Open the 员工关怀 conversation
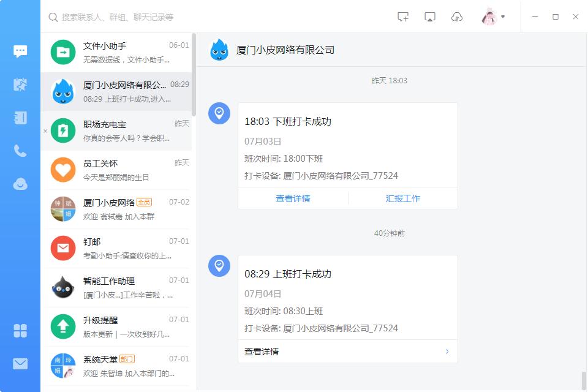This screenshot has width=588, height=392. tap(116, 170)
